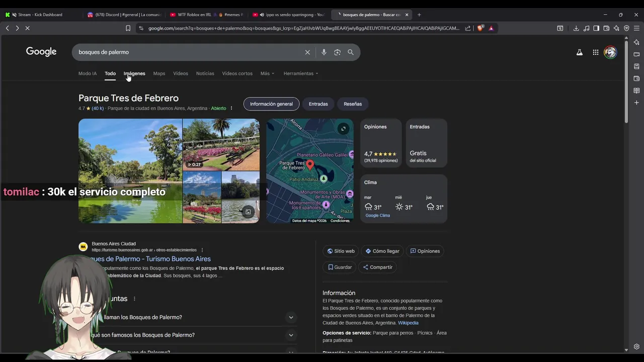Go back with the browser back arrow
The width and height of the screenshot is (644, 362).
coord(8,28)
